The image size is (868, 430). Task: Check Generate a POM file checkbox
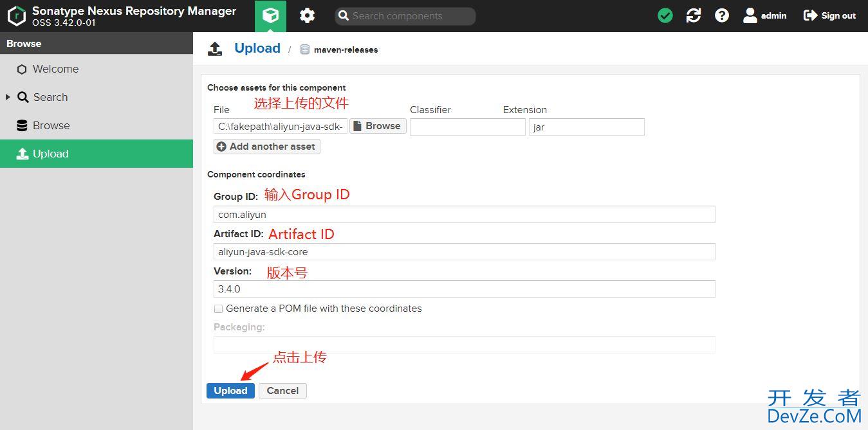click(218, 309)
